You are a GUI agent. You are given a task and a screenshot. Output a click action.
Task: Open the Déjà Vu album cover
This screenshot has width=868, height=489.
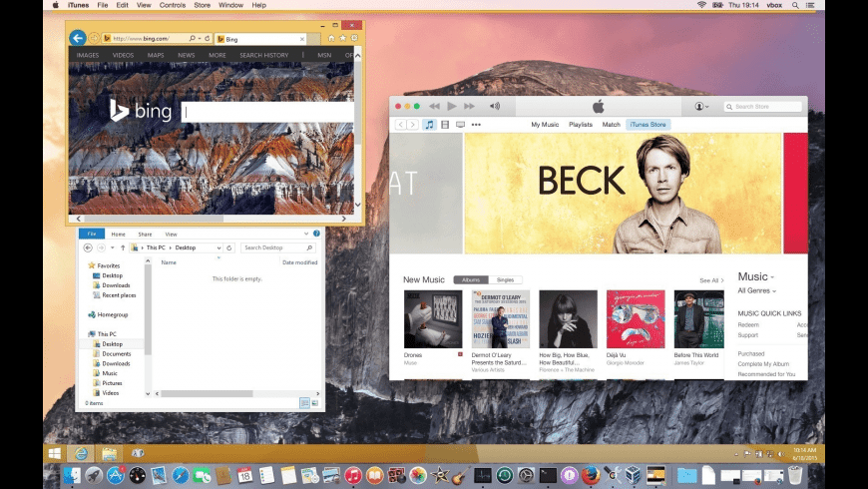coord(636,319)
